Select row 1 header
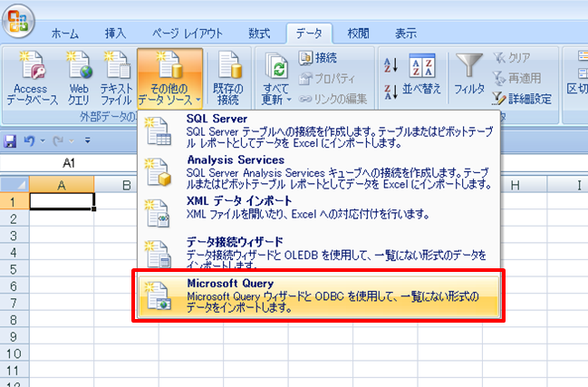This screenshot has width=588, height=387. [14, 202]
